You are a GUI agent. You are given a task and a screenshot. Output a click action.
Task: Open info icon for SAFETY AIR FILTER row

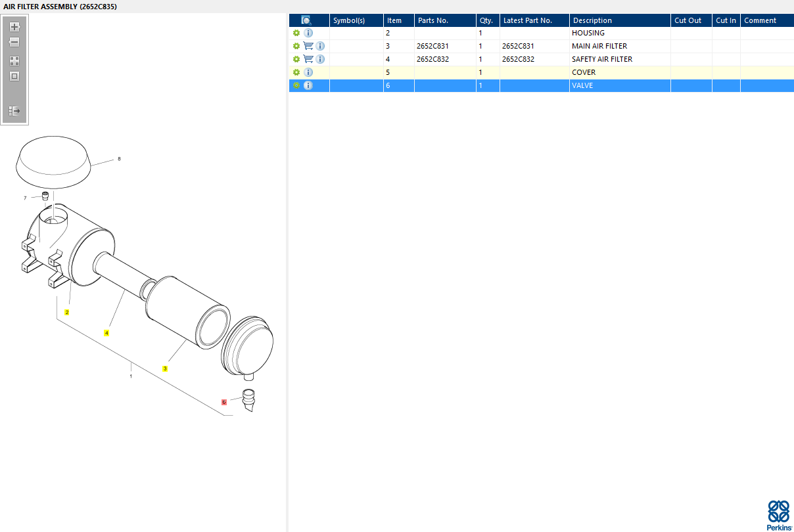pos(320,59)
